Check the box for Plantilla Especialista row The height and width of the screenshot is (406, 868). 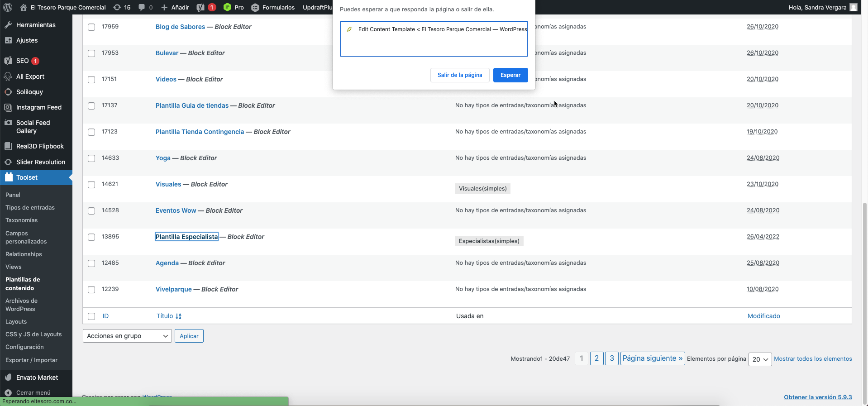[x=91, y=237]
